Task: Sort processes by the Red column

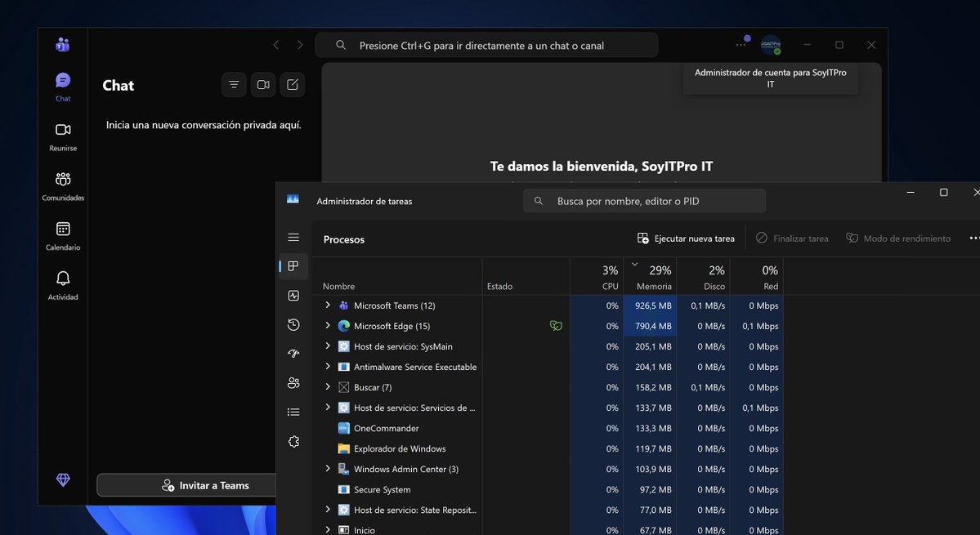Action: pyautogui.click(x=756, y=277)
